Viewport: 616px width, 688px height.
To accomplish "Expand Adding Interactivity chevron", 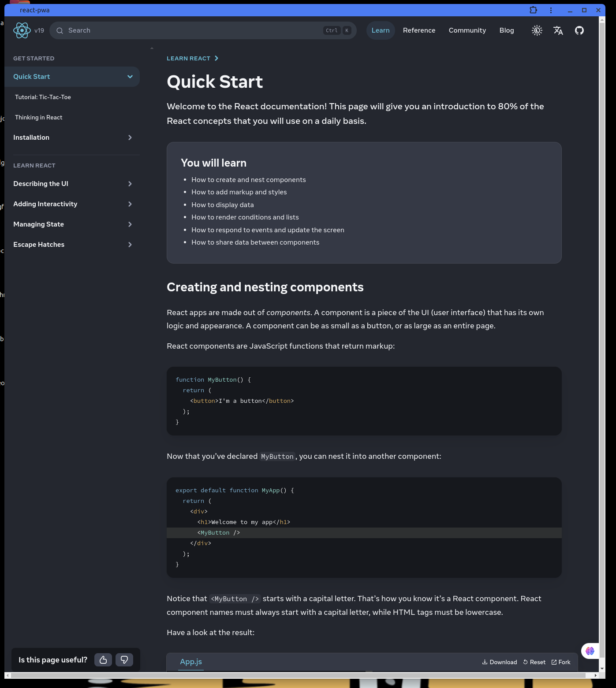I will [130, 204].
